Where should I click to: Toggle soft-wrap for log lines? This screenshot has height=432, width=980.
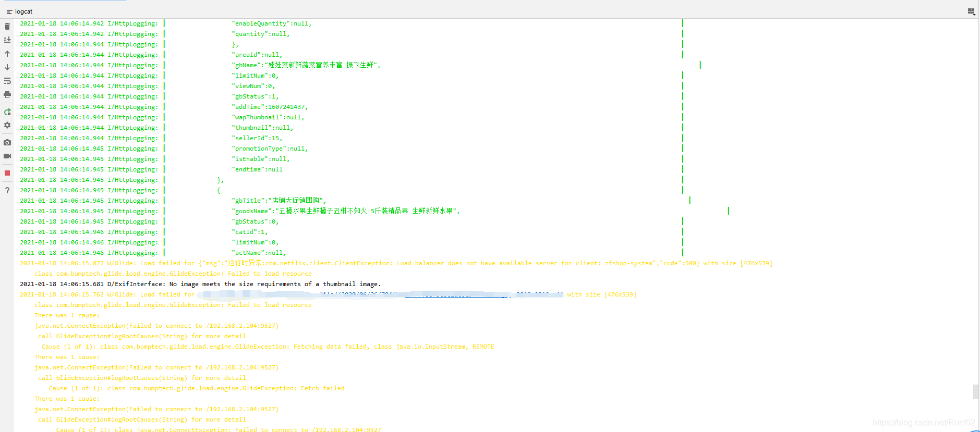(x=7, y=81)
